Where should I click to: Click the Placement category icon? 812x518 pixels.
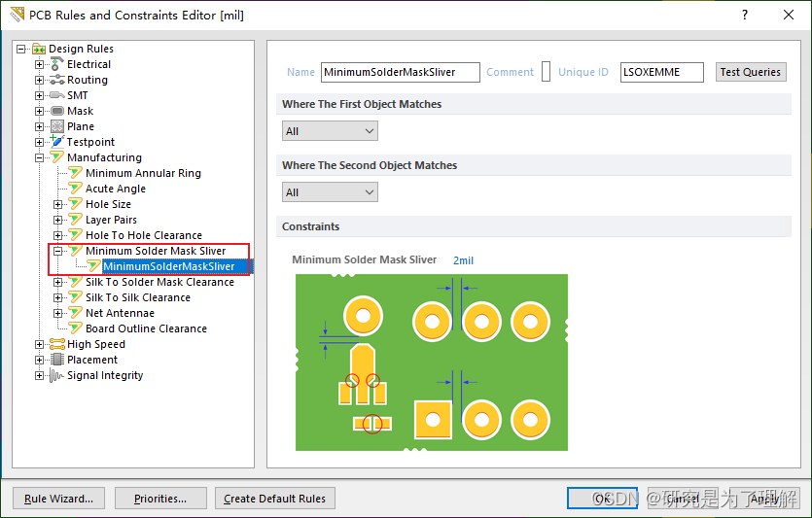coord(57,360)
